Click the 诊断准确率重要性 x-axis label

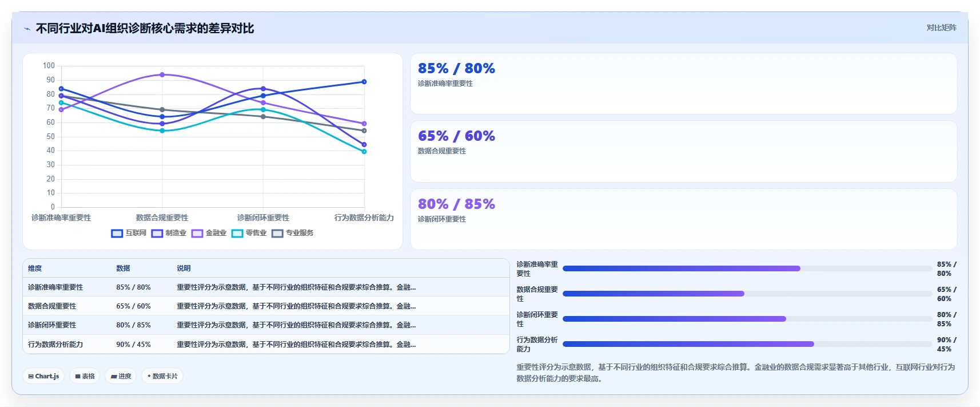[x=61, y=218]
